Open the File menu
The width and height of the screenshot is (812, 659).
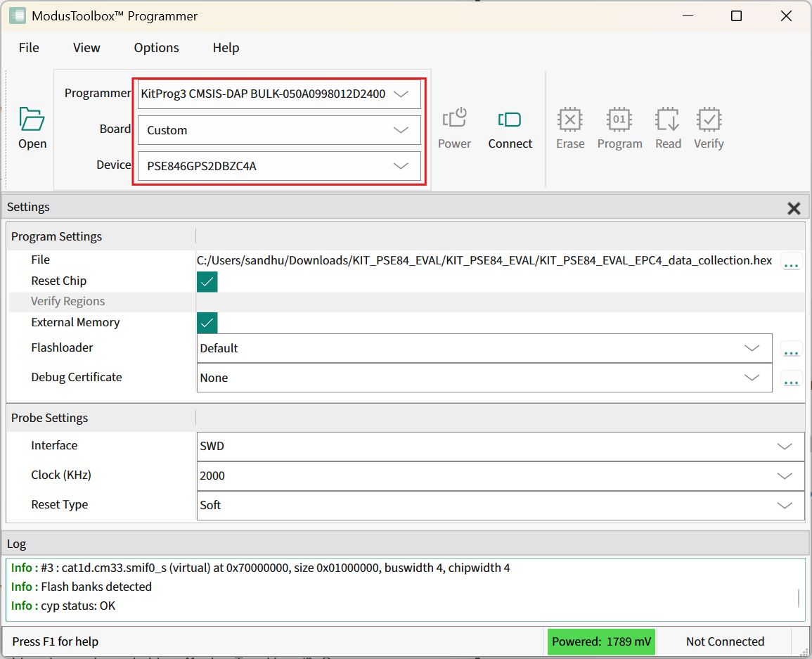click(29, 48)
